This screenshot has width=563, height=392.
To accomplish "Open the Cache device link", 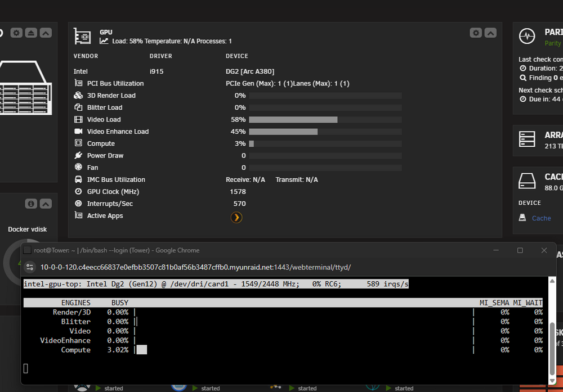I will click(541, 218).
